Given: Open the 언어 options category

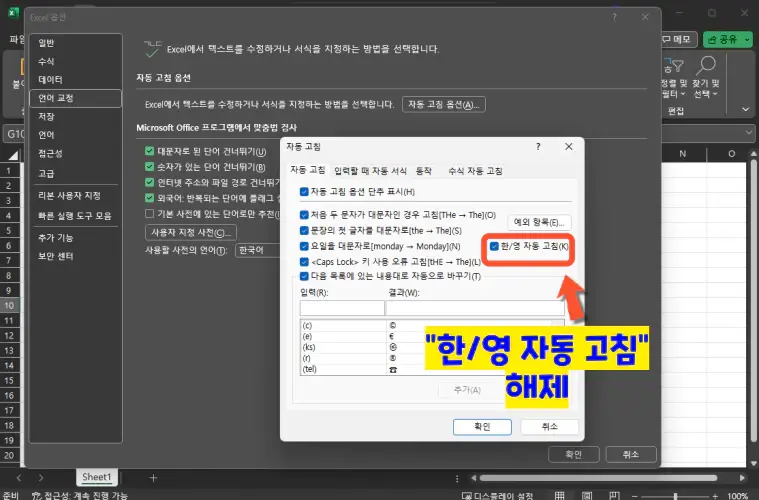Looking at the screenshot, I should (x=75, y=135).
